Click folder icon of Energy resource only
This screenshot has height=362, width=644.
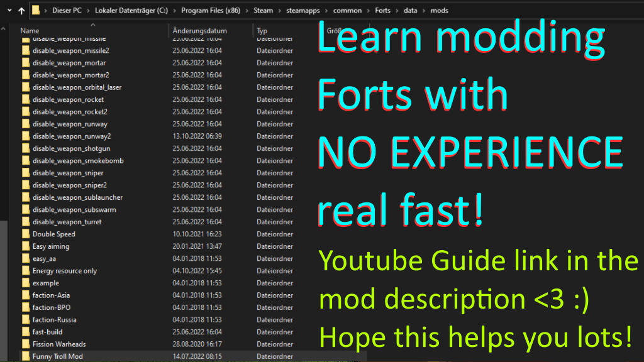pyautogui.click(x=25, y=270)
